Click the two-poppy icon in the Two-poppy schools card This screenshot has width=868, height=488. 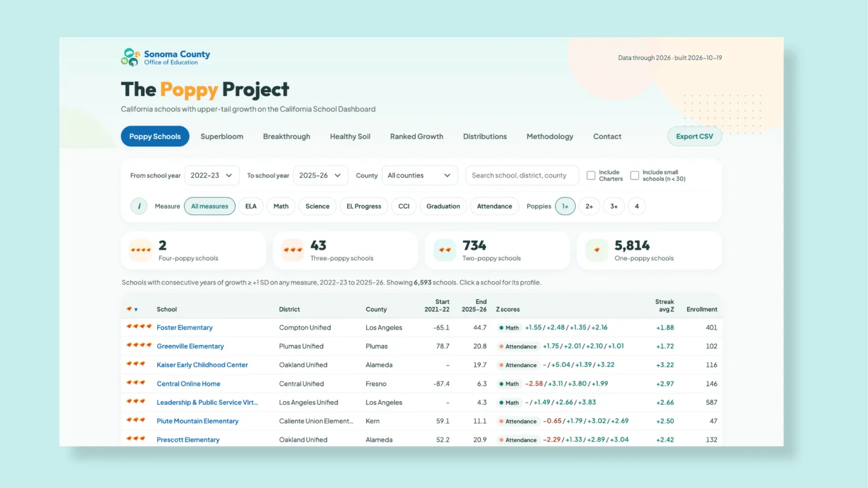click(445, 250)
